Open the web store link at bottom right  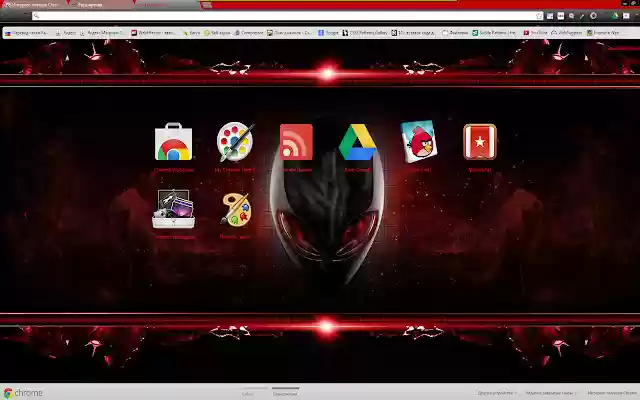[x=613, y=393]
